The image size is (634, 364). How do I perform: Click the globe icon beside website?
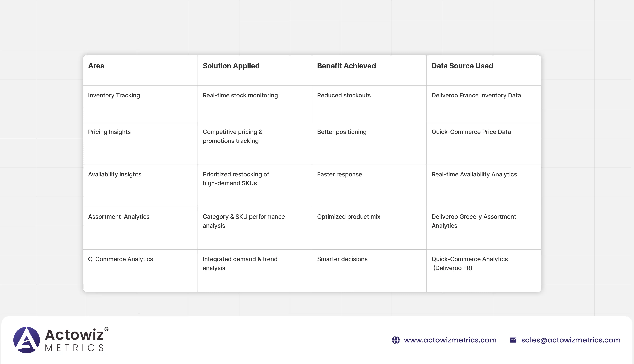pos(396,340)
